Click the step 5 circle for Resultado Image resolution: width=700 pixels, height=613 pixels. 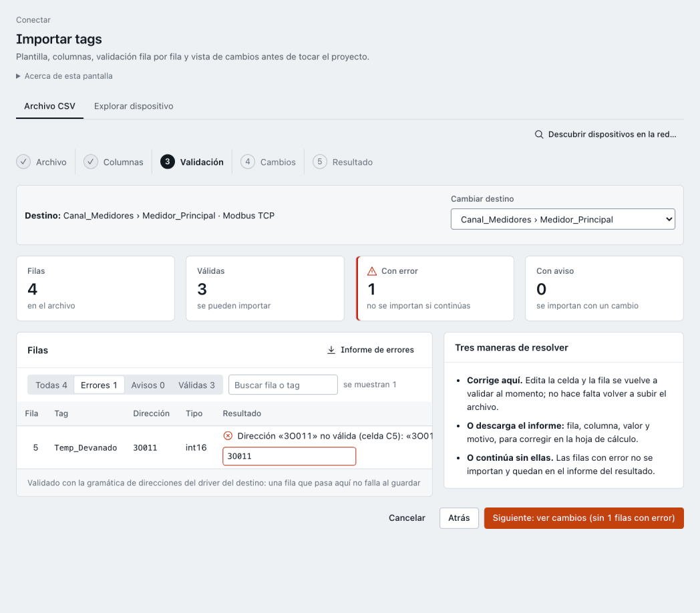320,162
